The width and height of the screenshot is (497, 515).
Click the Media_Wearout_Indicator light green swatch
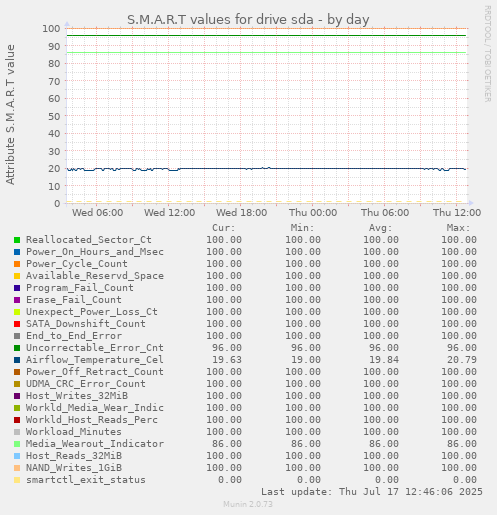click(x=17, y=444)
